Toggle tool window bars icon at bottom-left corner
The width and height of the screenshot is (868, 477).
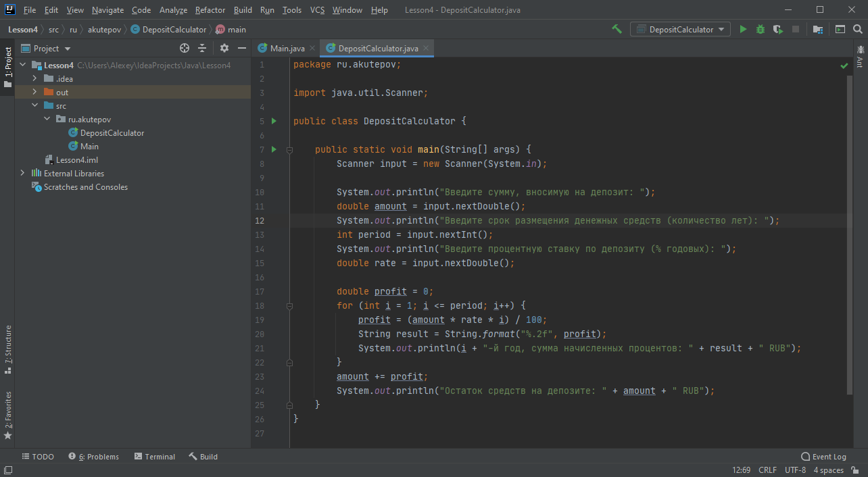pos(7,470)
